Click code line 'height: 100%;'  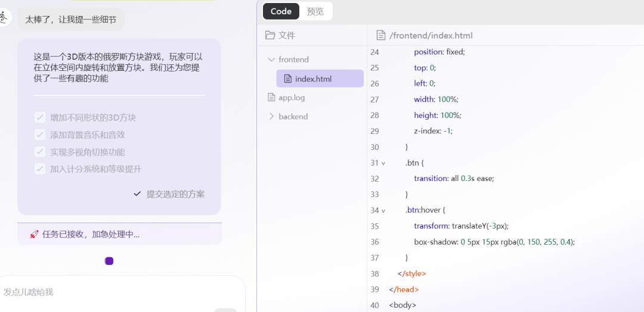[x=438, y=115]
